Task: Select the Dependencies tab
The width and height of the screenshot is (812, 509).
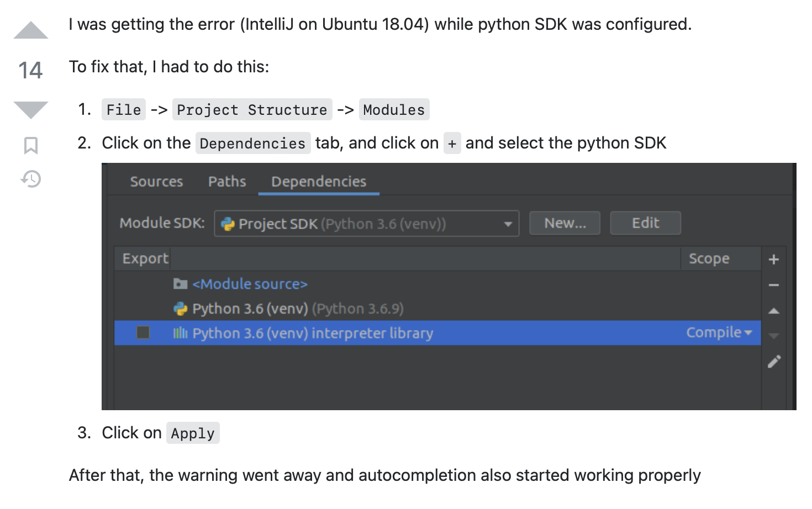Action: [319, 182]
